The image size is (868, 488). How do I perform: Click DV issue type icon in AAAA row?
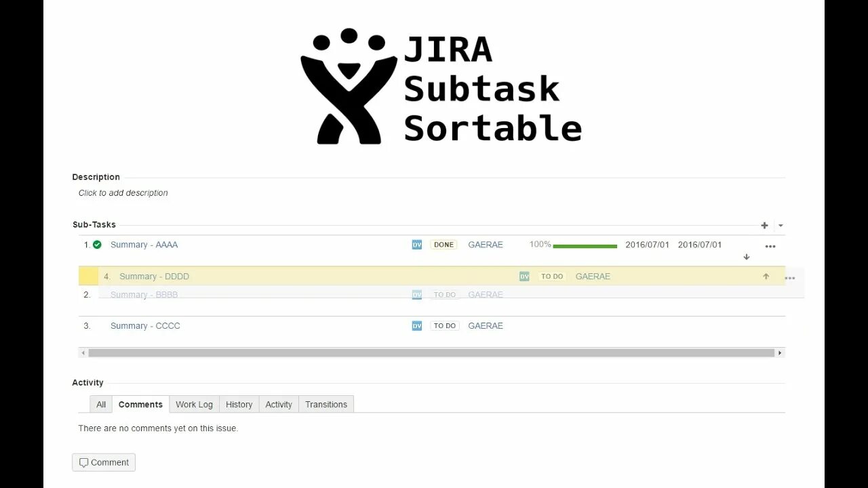[416, 245]
